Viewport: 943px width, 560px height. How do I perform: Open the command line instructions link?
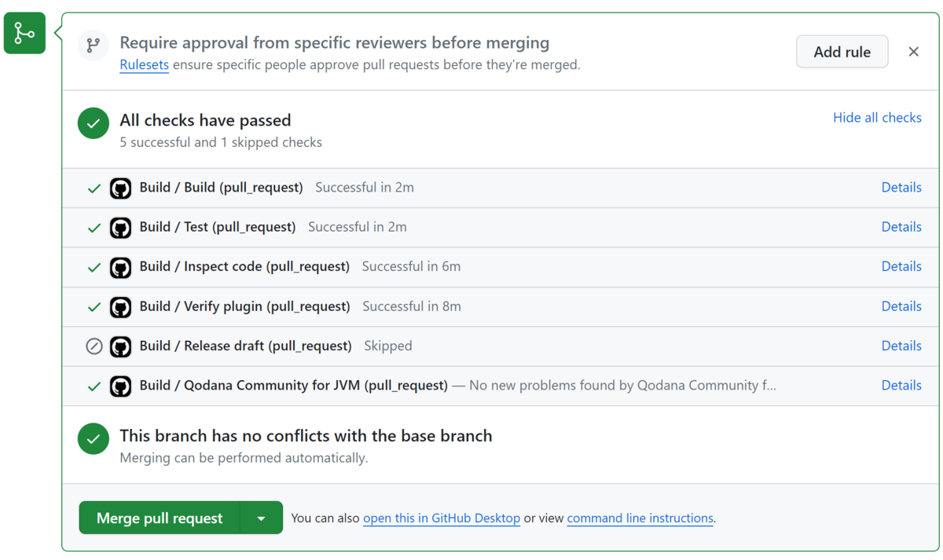[640, 518]
